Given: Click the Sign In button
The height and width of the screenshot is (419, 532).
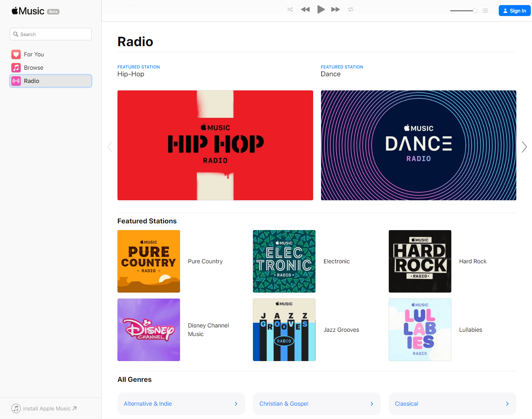Looking at the screenshot, I should (514, 11).
